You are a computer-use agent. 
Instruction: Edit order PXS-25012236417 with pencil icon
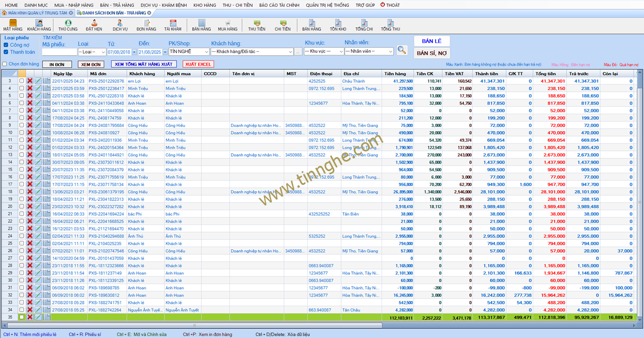tap(38, 88)
